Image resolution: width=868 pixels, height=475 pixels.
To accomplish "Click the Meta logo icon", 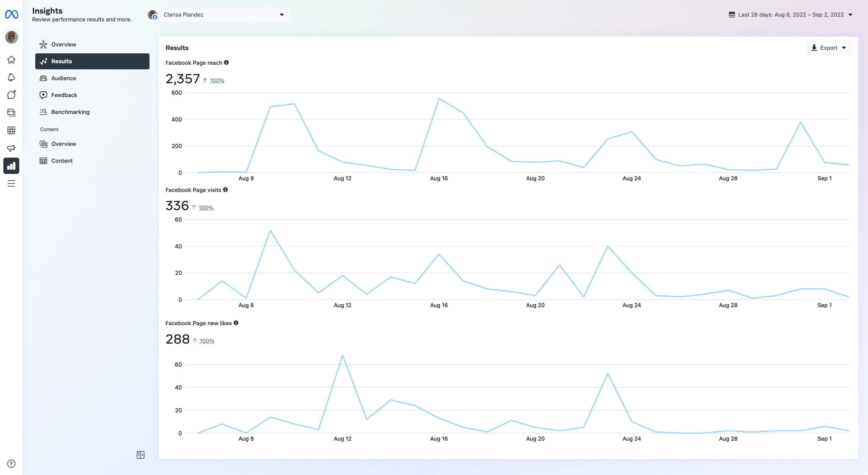I will point(11,14).
